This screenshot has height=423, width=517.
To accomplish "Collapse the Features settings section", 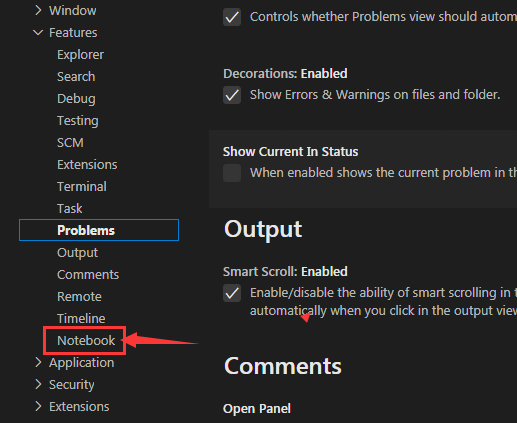I will (38, 33).
